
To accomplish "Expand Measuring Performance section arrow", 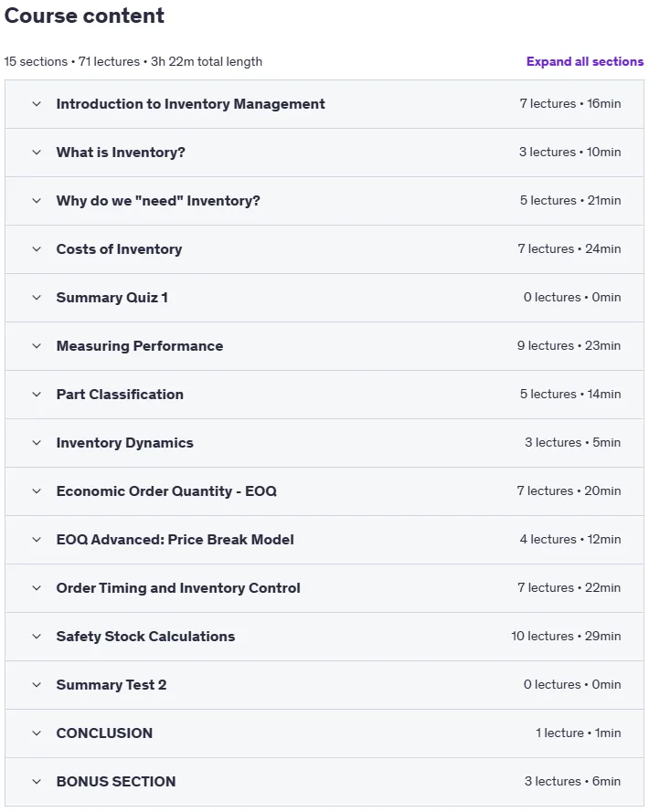I will (x=37, y=346).
